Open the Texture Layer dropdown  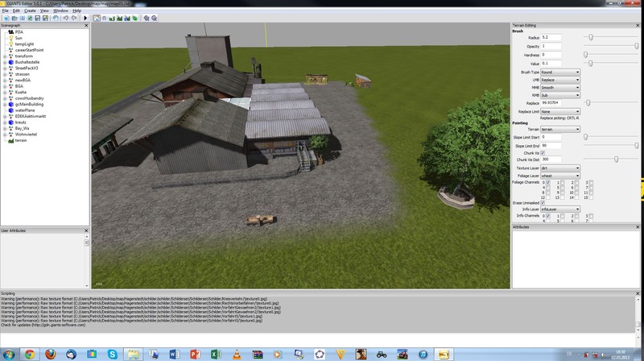[x=560, y=168]
